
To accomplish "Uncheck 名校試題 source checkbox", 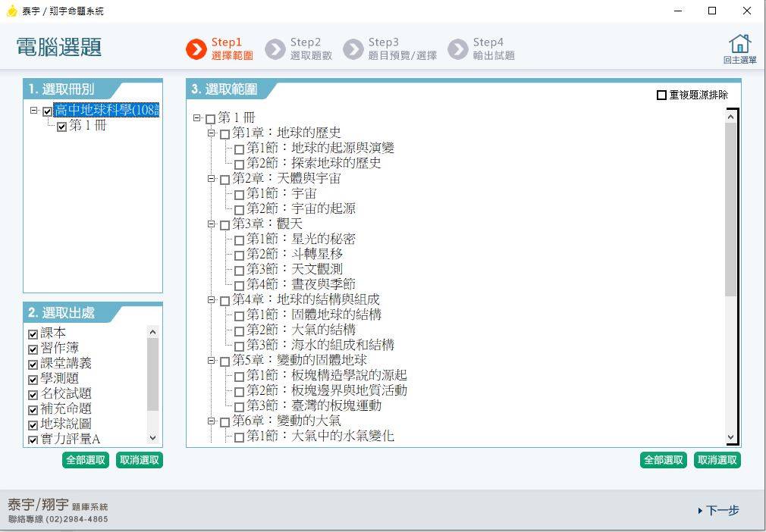I will 33,395.
